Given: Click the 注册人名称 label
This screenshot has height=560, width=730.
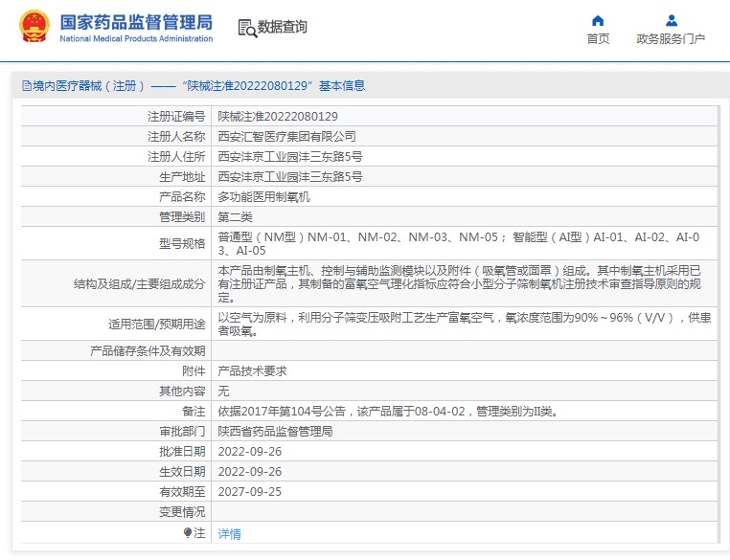Looking at the screenshot, I should pyautogui.click(x=176, y=136).
